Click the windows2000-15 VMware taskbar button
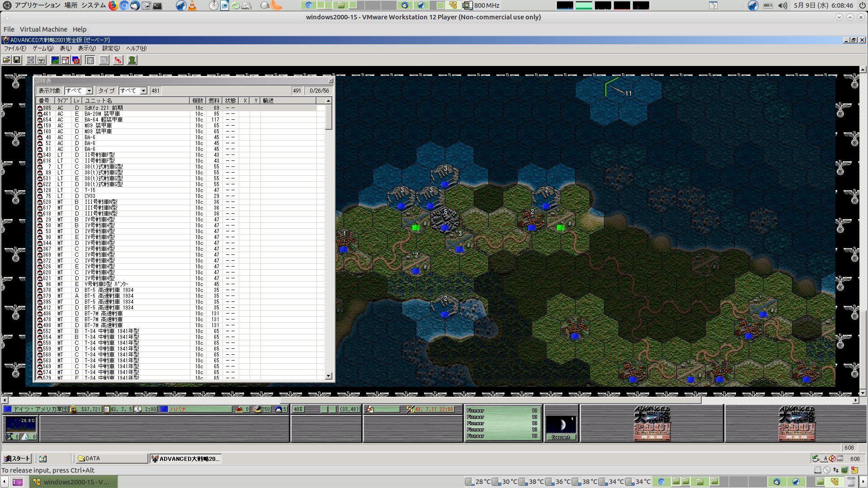The width and height of the screenshot is (868, 488). tap(74, 482)
